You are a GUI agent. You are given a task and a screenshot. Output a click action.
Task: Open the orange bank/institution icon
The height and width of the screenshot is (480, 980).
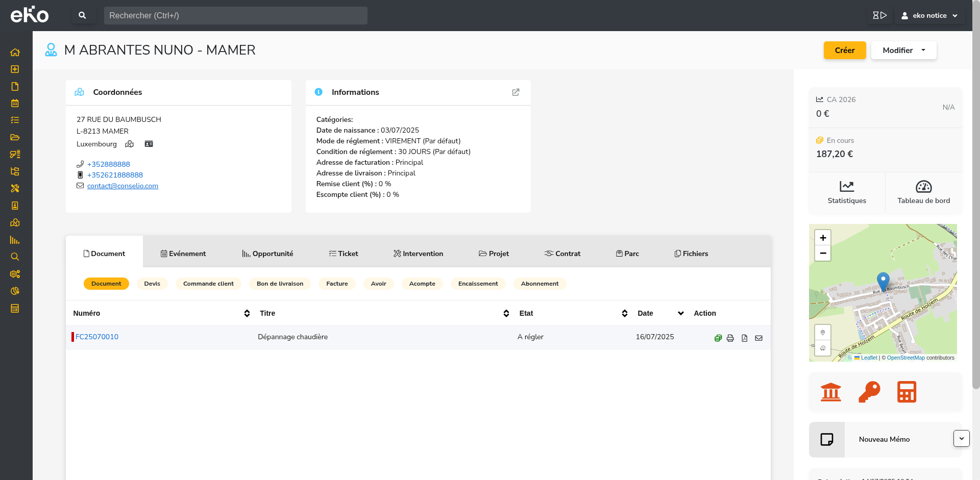[830, 392]
